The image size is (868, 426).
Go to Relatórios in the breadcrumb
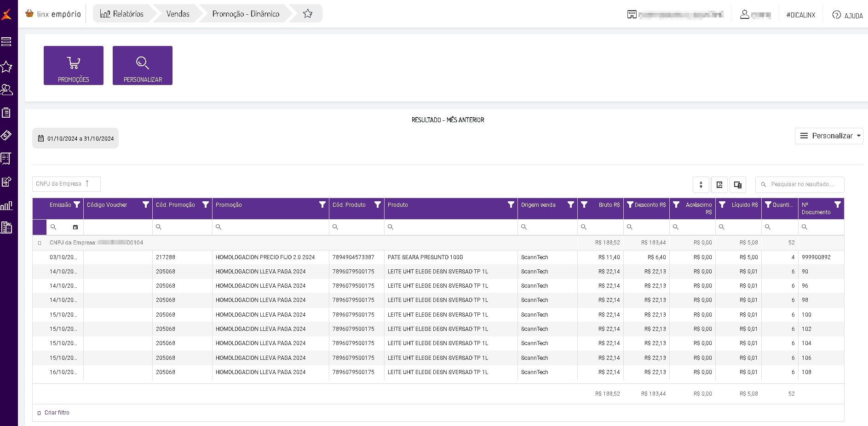[x=122, y=14]
